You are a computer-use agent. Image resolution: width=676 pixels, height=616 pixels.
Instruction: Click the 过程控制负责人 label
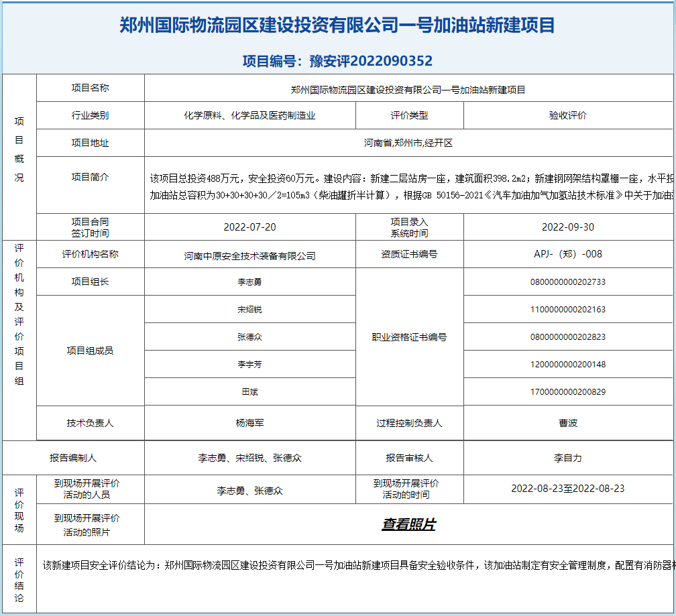tap(410, 423)
